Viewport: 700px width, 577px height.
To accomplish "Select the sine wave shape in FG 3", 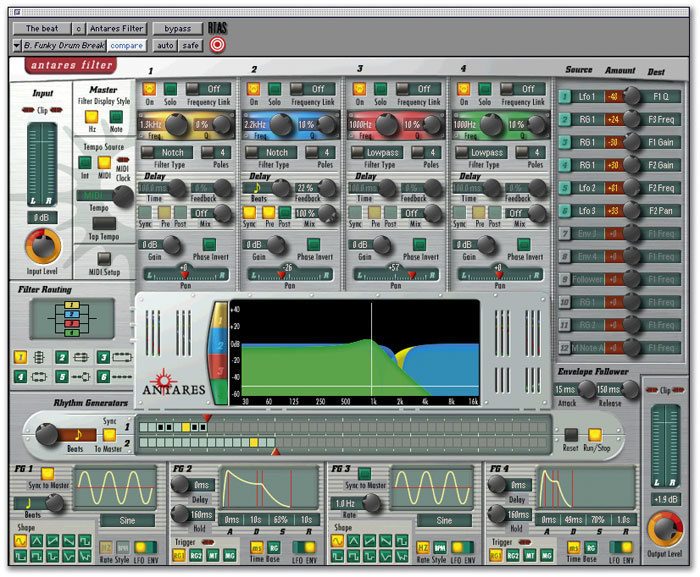I will 338,541.
